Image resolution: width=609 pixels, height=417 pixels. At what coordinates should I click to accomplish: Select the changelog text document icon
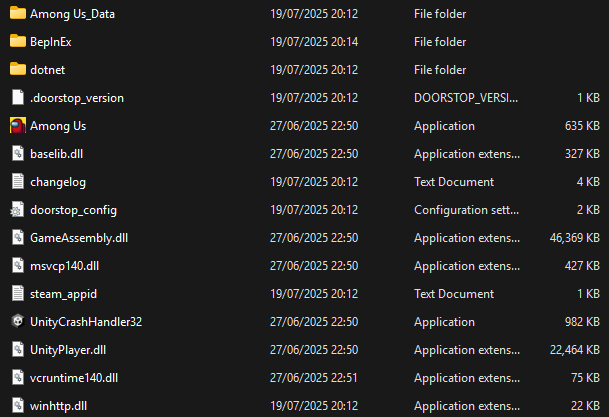coord(17,181)
